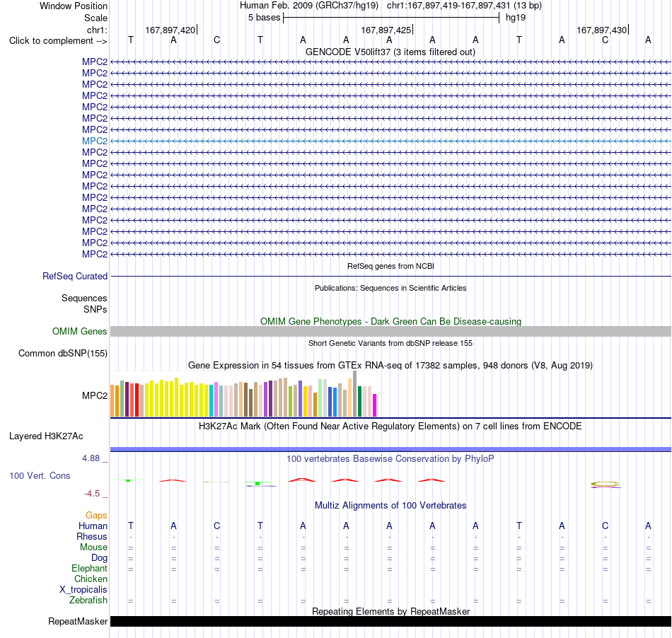The image size is (672, 638).
Task: Open the 100 Vert. Cons track label
Action: pyautogui.click(x=40, y=475)
